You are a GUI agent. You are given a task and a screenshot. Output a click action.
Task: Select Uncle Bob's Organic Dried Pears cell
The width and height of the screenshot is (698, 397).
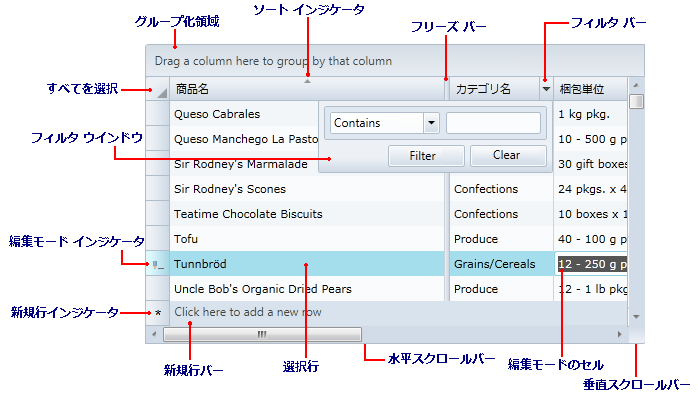click(307, 289)
